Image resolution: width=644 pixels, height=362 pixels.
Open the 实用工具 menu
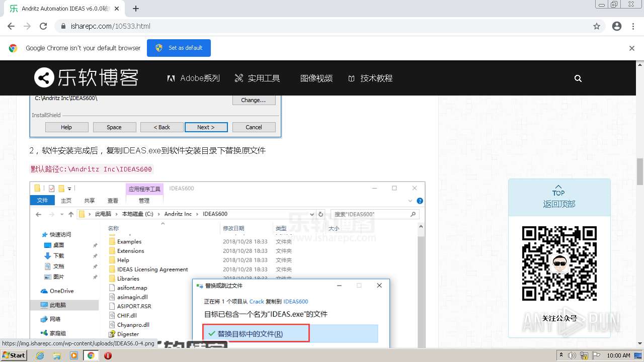[x=257, y=78]
